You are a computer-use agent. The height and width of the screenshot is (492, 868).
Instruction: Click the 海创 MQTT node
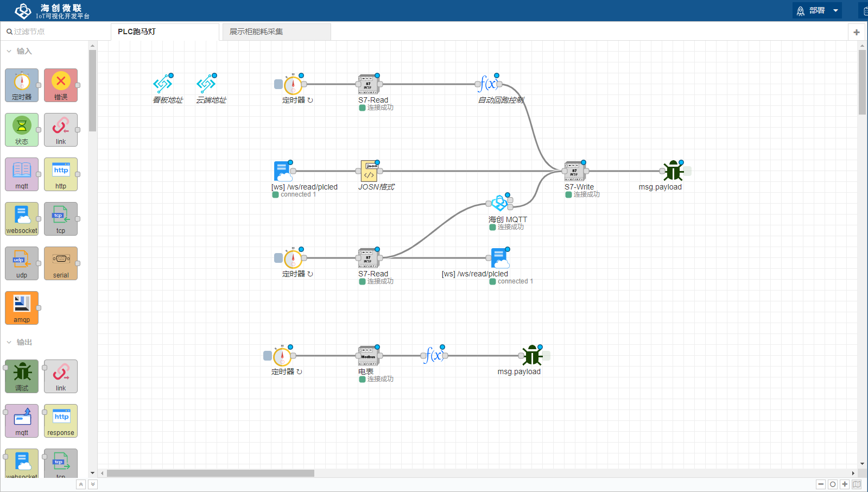tap(499, 204)
